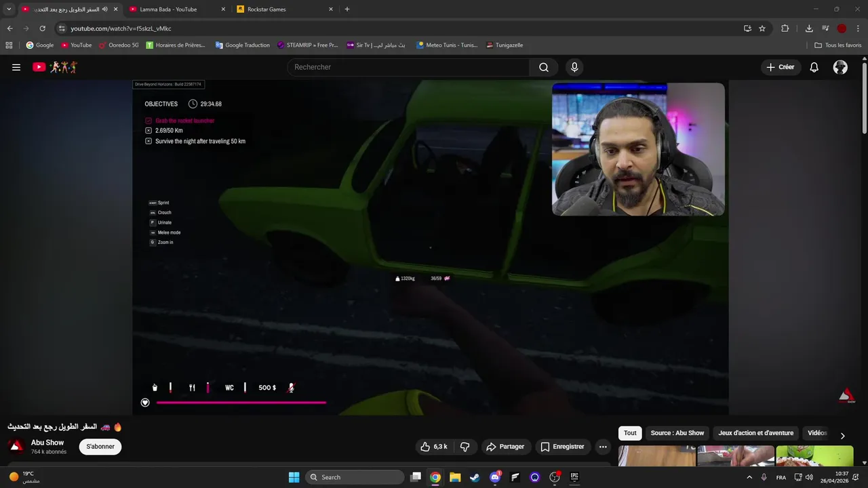Open Meteo Tunis bookmark

click(447, 45)
